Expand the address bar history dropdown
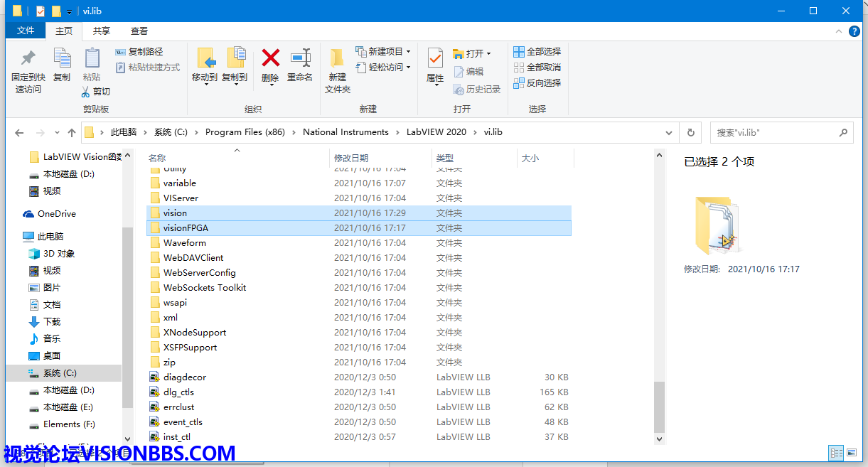The image size is (868, 467). (x=669, y=132)
